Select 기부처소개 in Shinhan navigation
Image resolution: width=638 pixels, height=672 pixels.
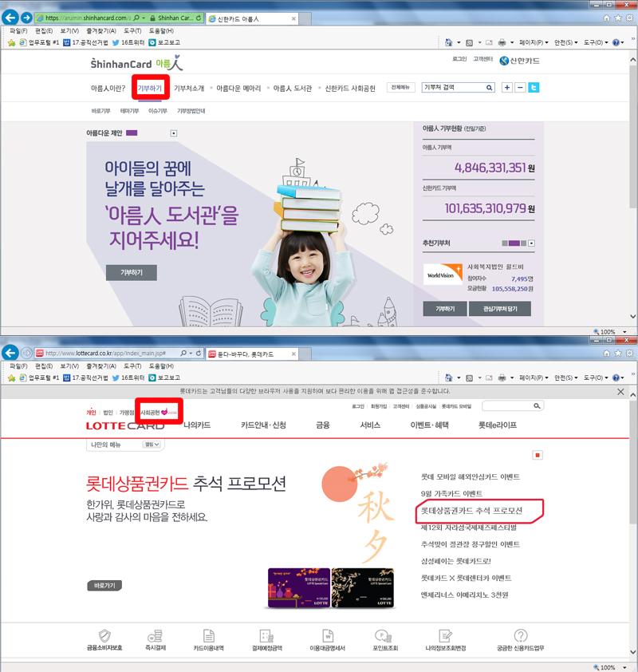point(189,89)
